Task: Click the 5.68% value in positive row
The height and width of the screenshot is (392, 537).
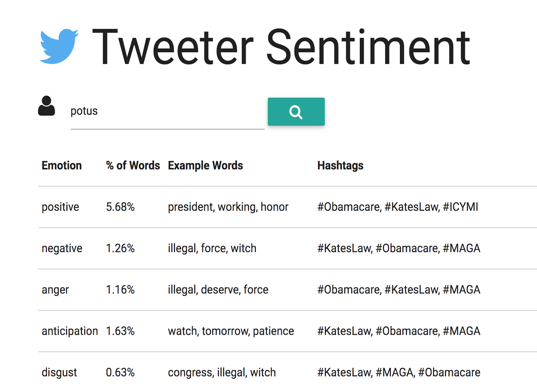Action: click(x=120, y=207)
